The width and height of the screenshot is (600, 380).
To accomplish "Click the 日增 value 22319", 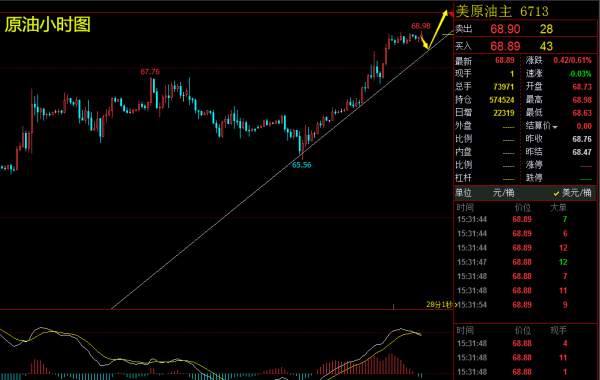I will (504, 113).
